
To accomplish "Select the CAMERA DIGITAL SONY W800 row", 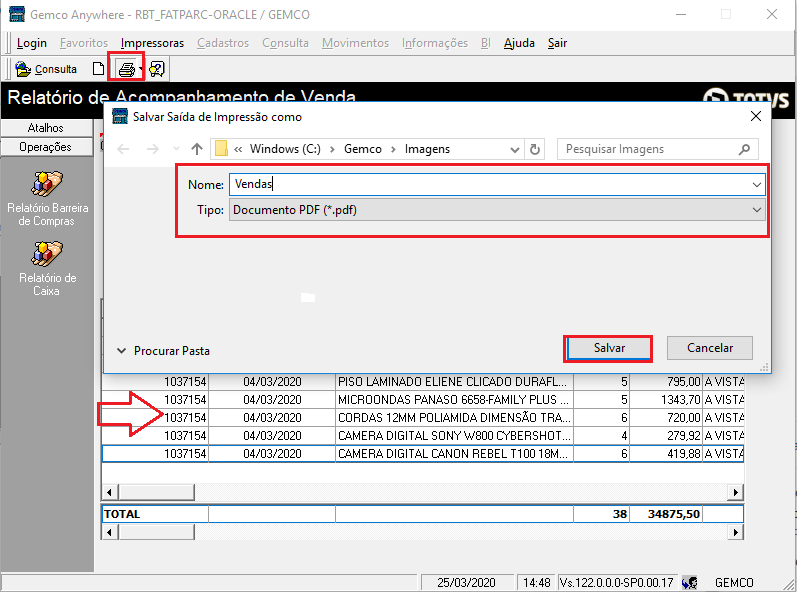I will tap(422, 436).
